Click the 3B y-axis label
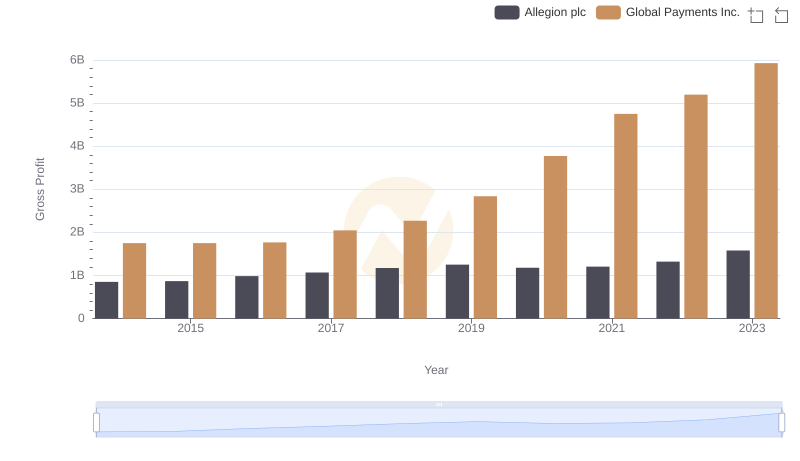 pos(77,189)
